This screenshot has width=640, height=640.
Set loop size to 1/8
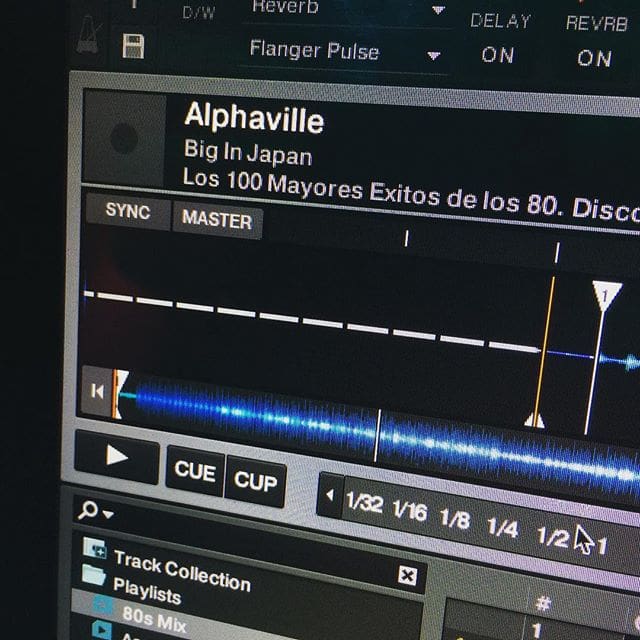455,519
